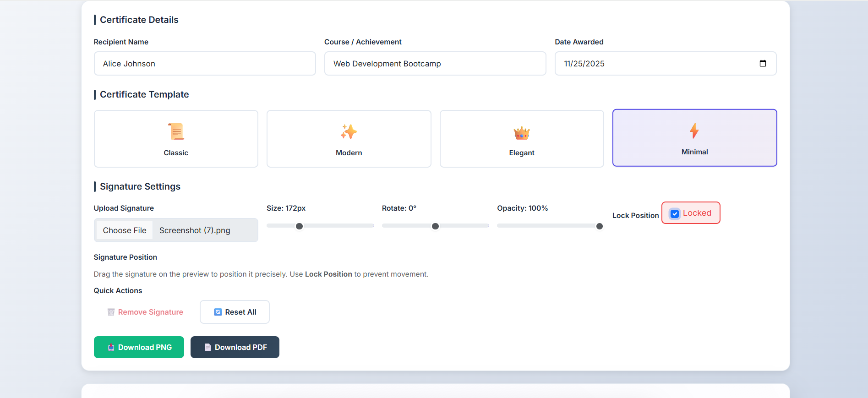Click the Certificate Template heading

tap(144, 94)
